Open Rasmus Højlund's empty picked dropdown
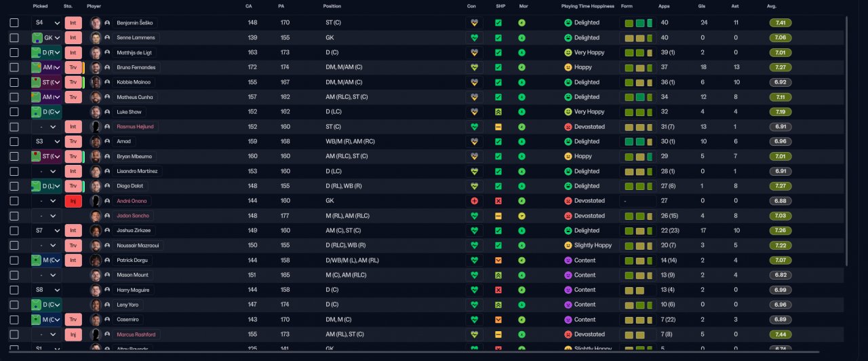This screenshot has height=361, width=868. click(46, 127)
